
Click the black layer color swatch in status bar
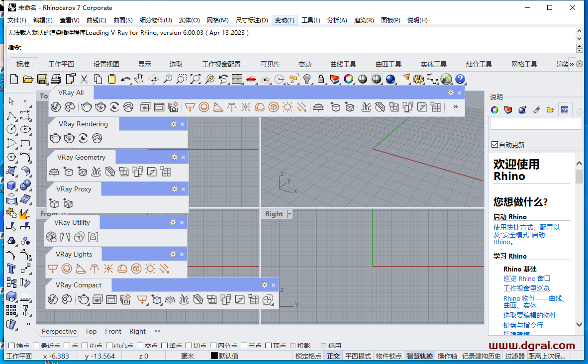(x=214, y=356)
